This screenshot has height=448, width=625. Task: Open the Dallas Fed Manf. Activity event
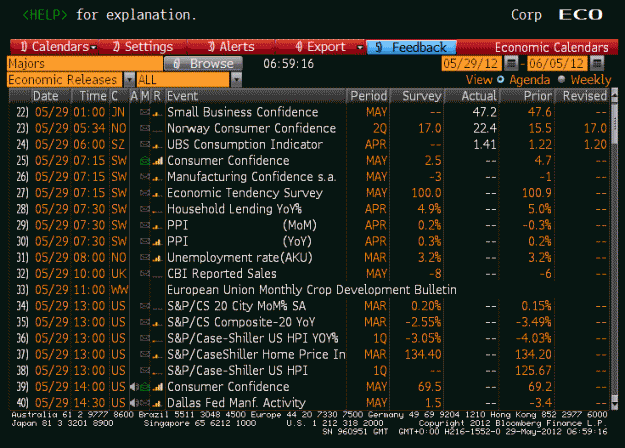click(x=236, y=403)
